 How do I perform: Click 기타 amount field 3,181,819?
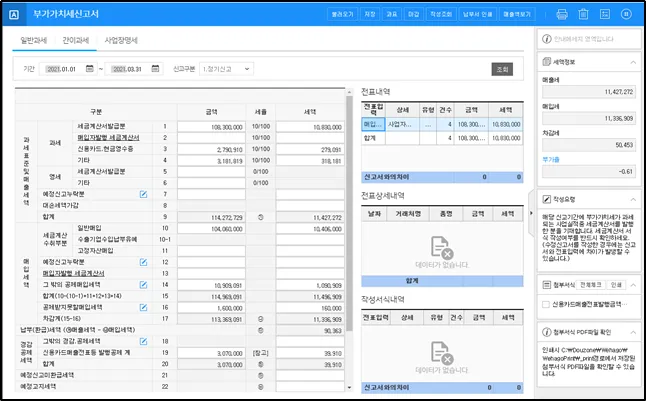tap(211, 161)
